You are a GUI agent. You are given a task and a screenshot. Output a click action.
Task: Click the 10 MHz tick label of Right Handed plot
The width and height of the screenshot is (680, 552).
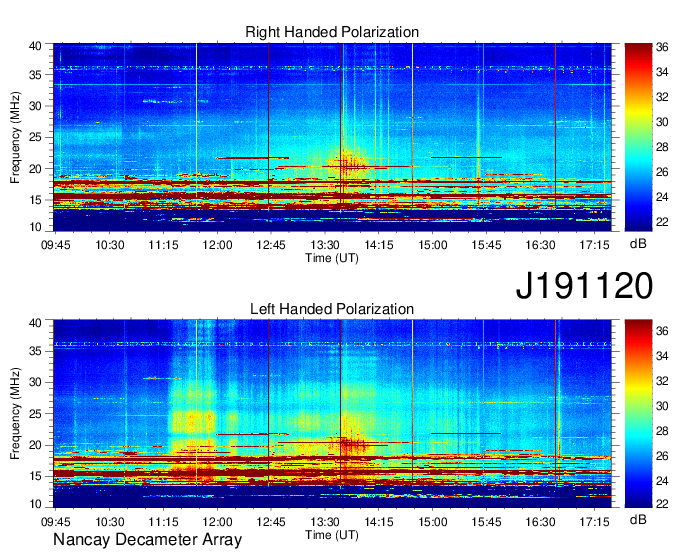[x=35, y=227]
